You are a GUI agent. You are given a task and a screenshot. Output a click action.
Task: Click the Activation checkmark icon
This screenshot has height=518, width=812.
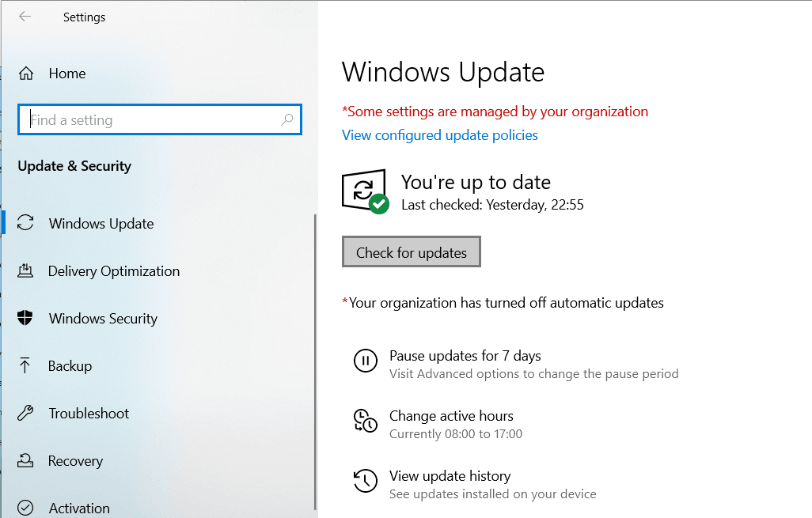pyautogui.click(x=26, y=508)
